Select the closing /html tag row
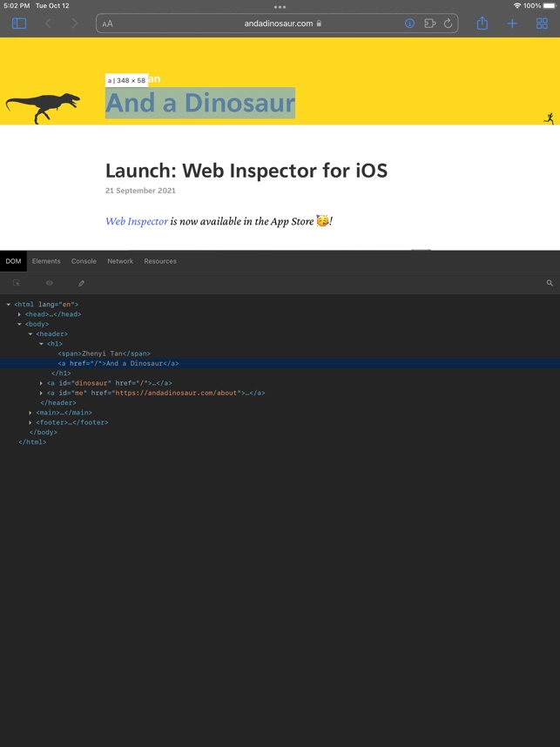 coord(280,442)
